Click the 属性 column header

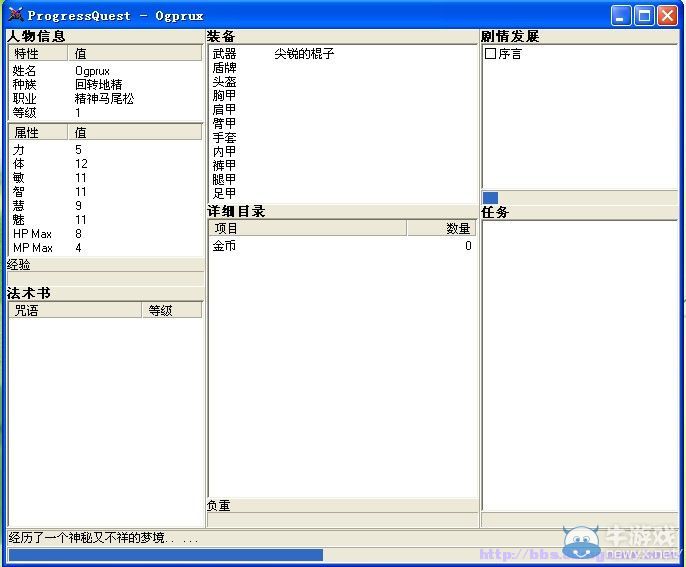(x=38, y=132)
